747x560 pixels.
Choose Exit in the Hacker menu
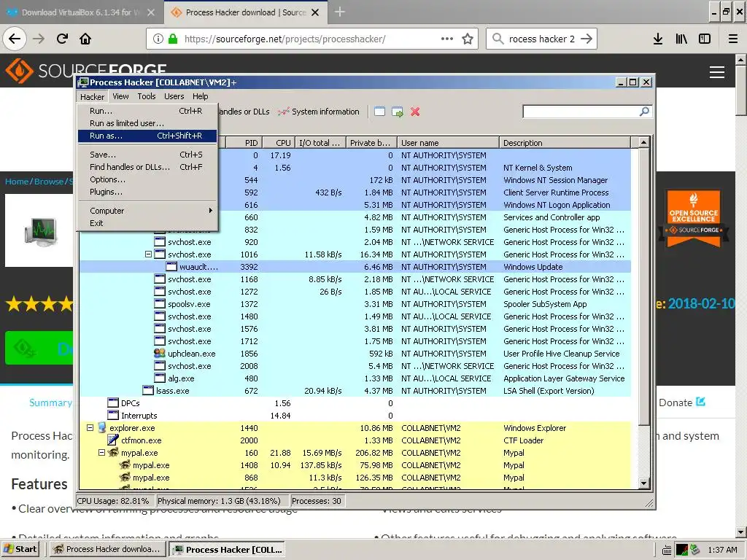pyautogui.click(x=147, y=223)
